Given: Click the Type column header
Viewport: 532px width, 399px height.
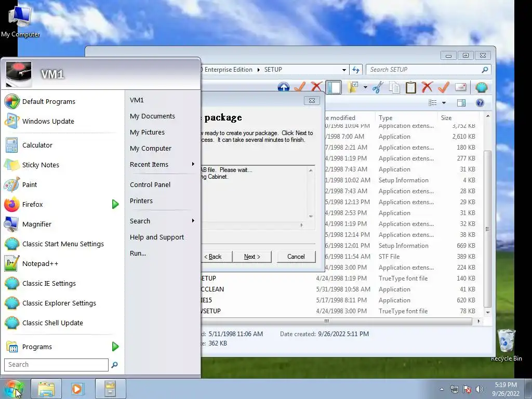Looking at the screenshot, I should pyautogui.click(x=406, y=118).
